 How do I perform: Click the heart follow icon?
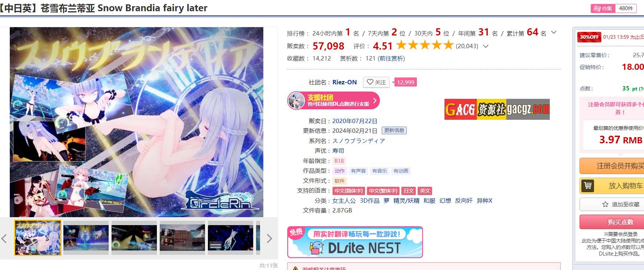click(370, 82)
